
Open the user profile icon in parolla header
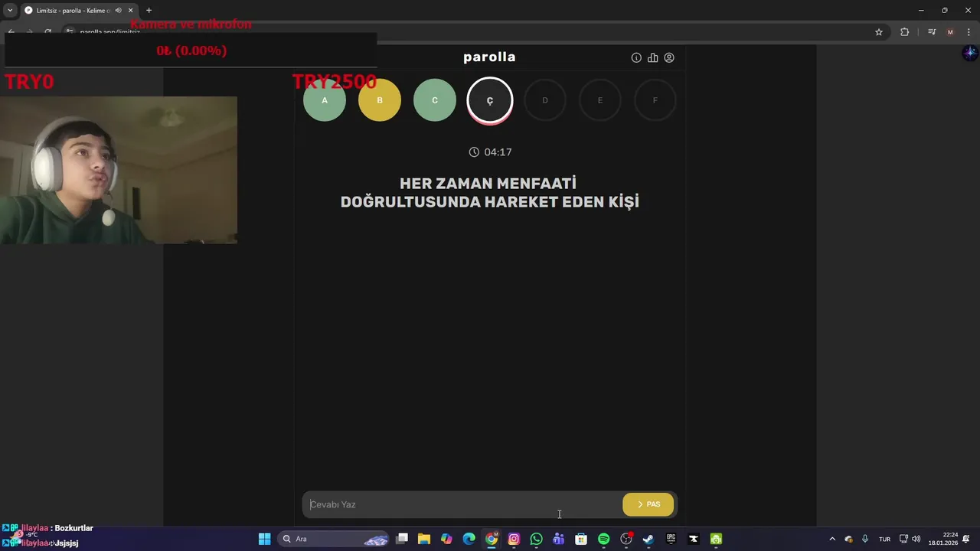[669, 57]
